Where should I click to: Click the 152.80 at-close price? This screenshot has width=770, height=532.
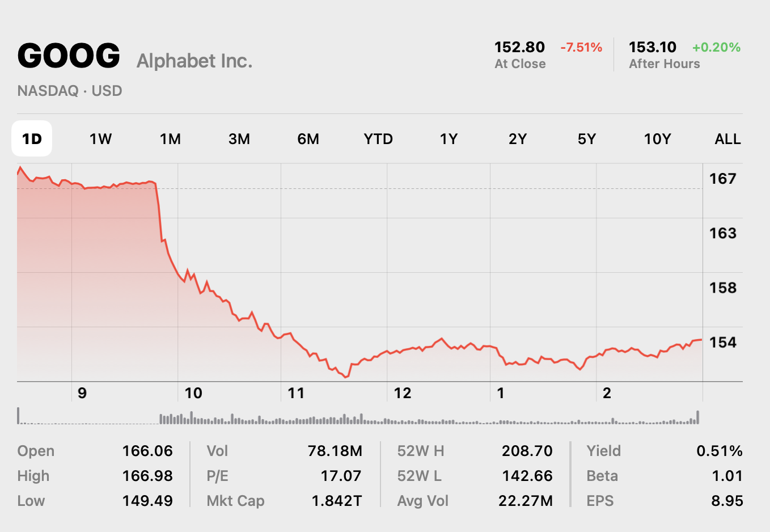click(519, 47)
